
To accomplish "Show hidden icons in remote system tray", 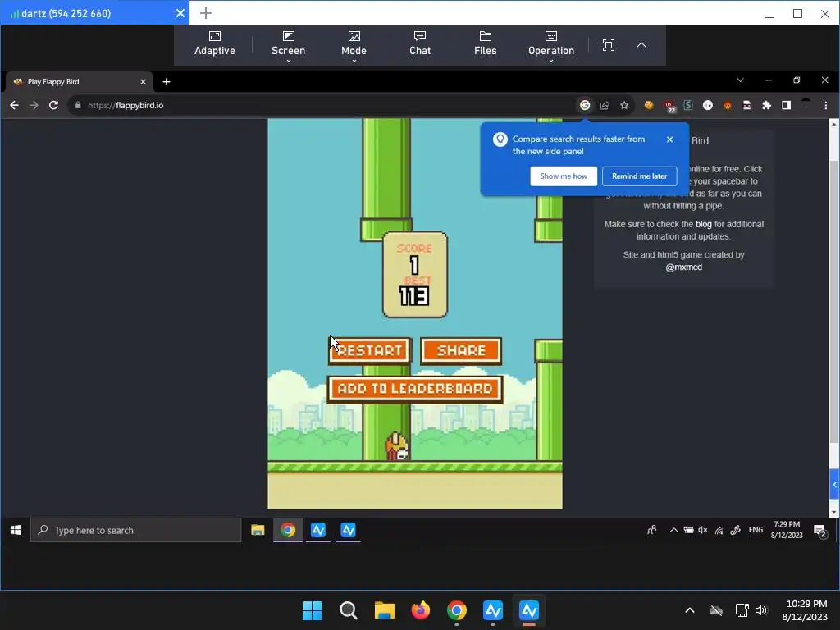I will coord(673,530).
